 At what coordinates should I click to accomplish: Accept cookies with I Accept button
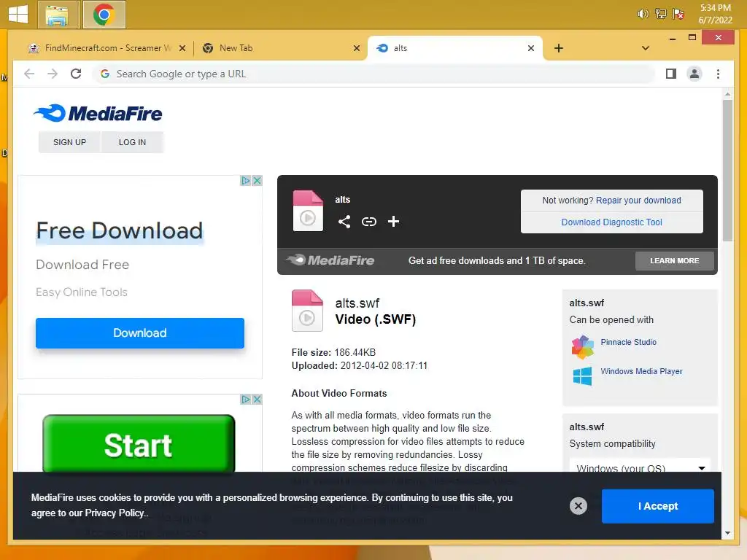coord(658,506)
